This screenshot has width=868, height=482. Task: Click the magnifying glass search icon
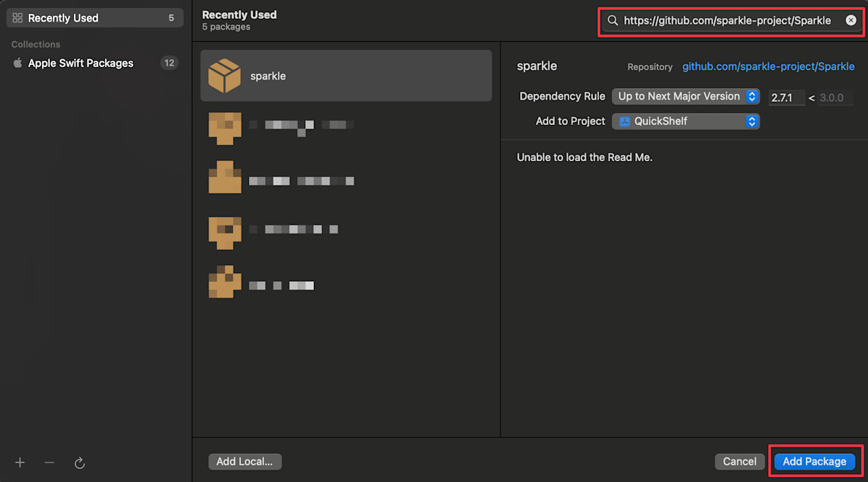tap(613, 21)
